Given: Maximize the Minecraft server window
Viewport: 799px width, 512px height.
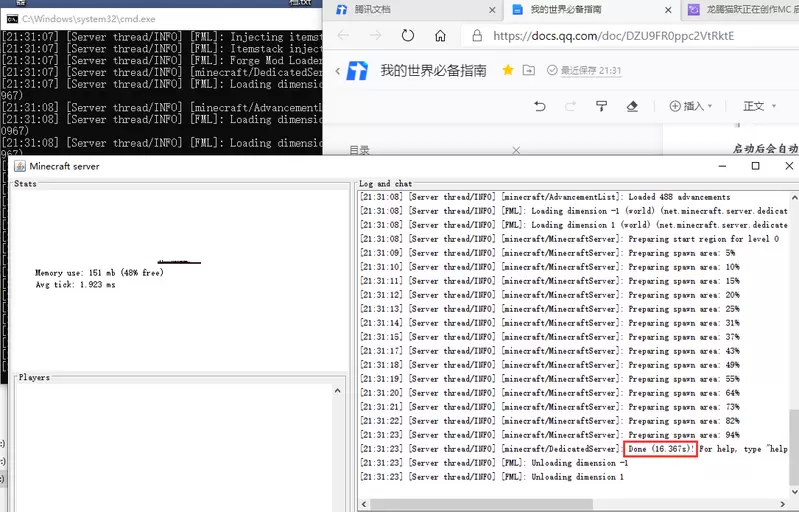Looking at the screenshot, I should 755,166.
